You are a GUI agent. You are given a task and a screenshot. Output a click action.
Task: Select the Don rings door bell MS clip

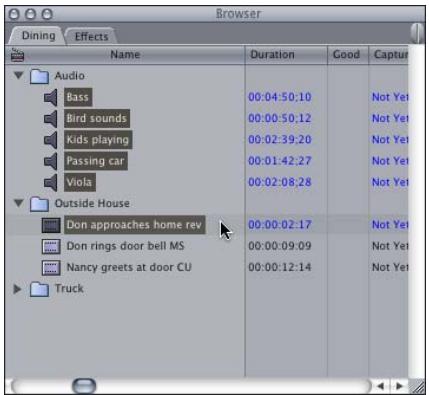click(x=125, y=246)
